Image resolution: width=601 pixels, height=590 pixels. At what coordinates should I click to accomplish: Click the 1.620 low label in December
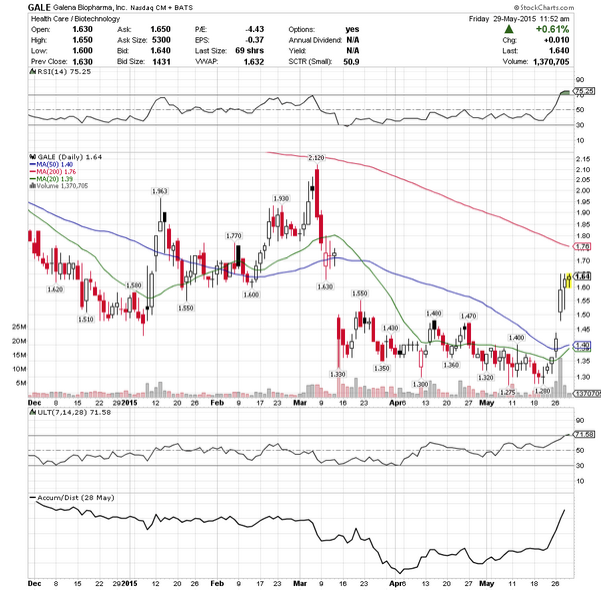coord(55,289)
